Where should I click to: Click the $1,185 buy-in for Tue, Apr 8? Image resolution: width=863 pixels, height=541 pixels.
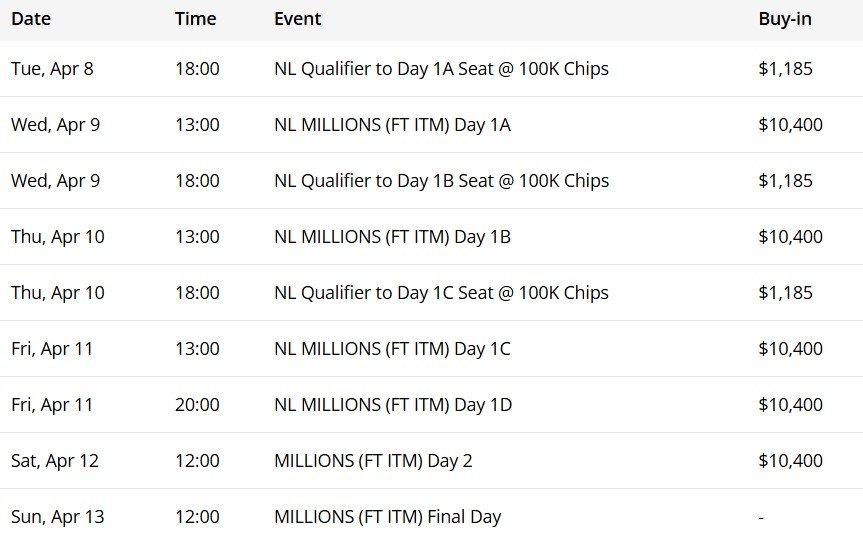point(785,69)
